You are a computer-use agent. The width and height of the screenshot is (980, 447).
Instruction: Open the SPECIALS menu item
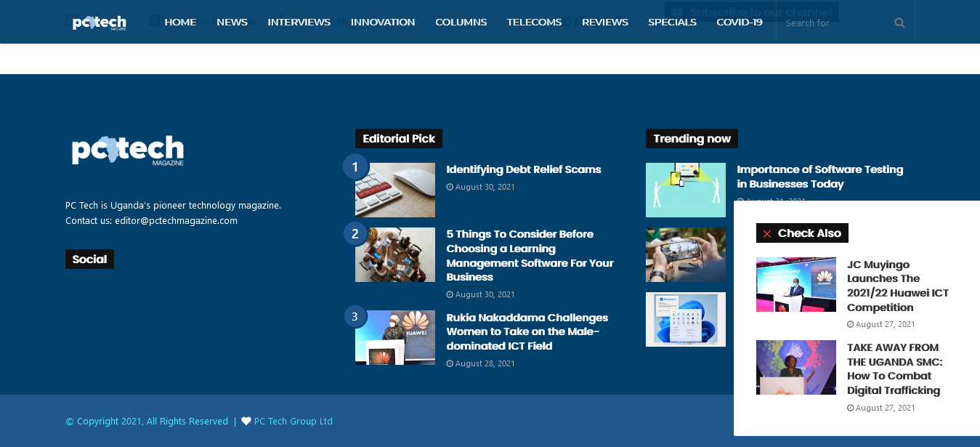[x=672, y=22]
